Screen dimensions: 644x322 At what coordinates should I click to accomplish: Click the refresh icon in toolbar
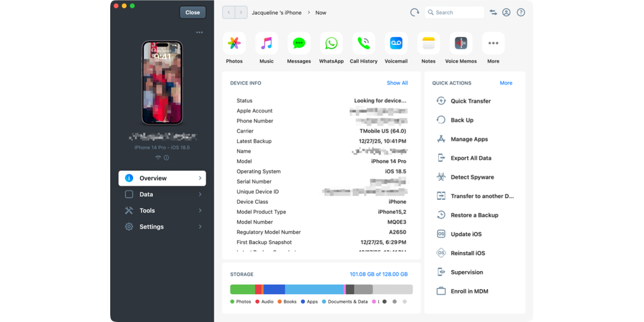[x=414, y=12]
